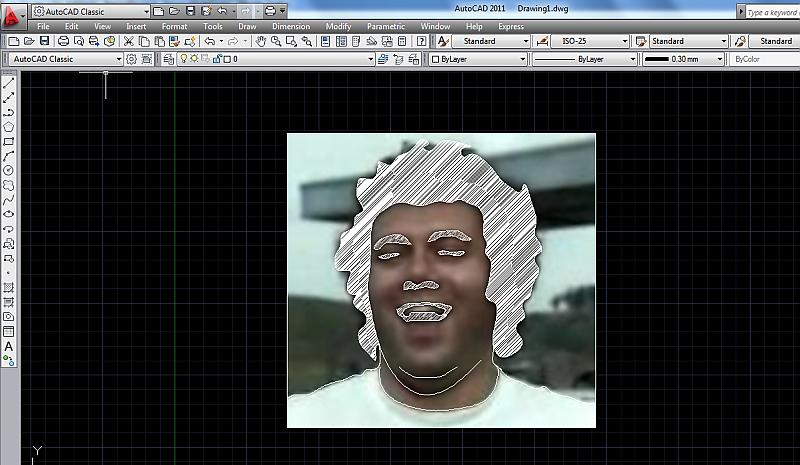Select the Polygon draw tool
The width and height of the screenshot is (800, 465).
pos(8,127)
